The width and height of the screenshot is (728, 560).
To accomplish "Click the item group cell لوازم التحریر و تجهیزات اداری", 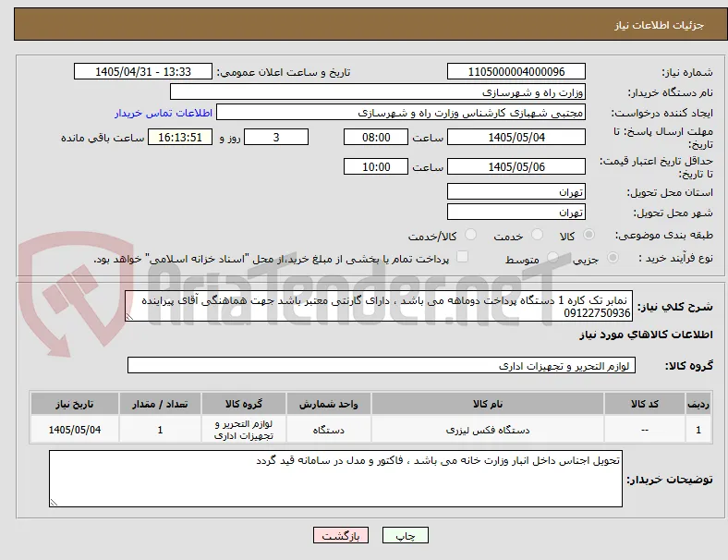I will click(244, 430).
